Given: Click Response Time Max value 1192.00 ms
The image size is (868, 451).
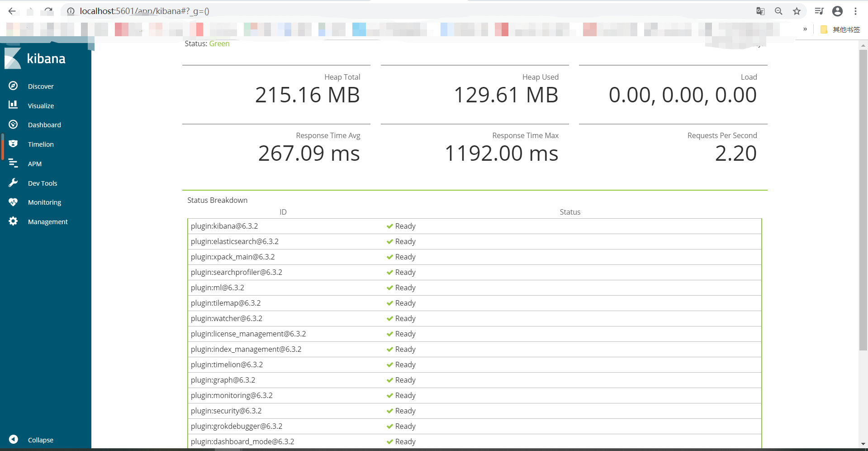Looking at the screenshot, I should point(502,154).
